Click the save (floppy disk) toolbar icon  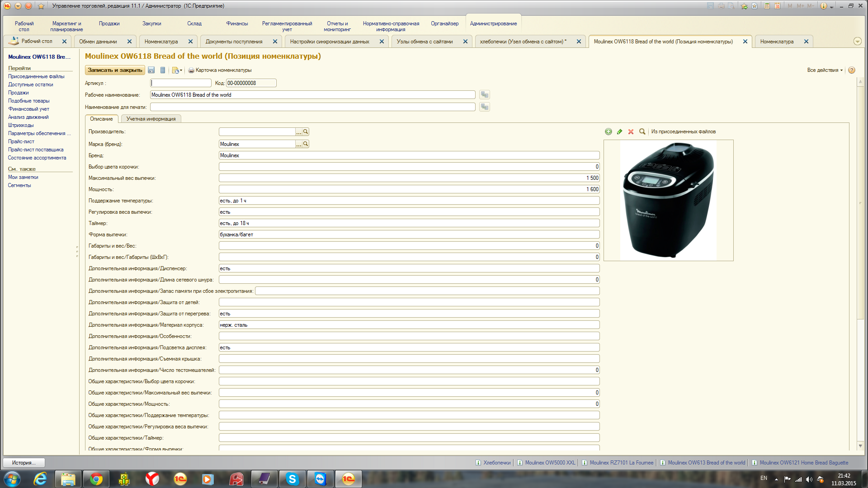(x=151, y=70)
